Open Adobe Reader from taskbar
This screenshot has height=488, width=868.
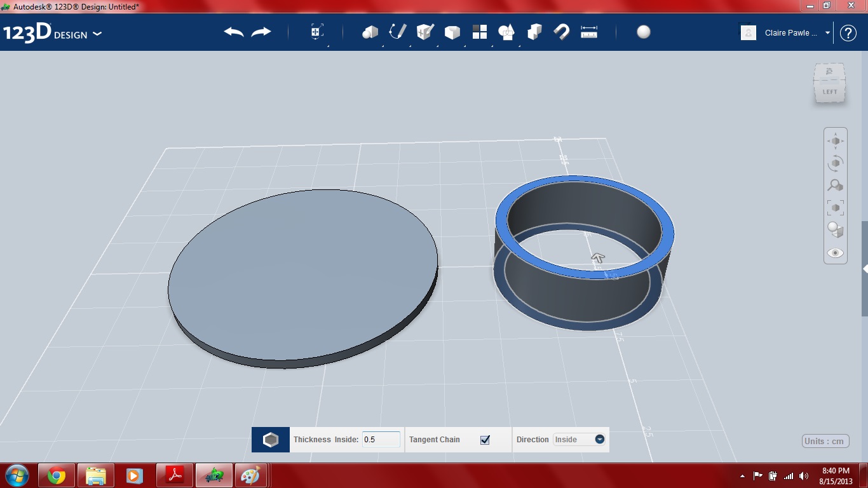pyautogui.click(x=175, y=475)
